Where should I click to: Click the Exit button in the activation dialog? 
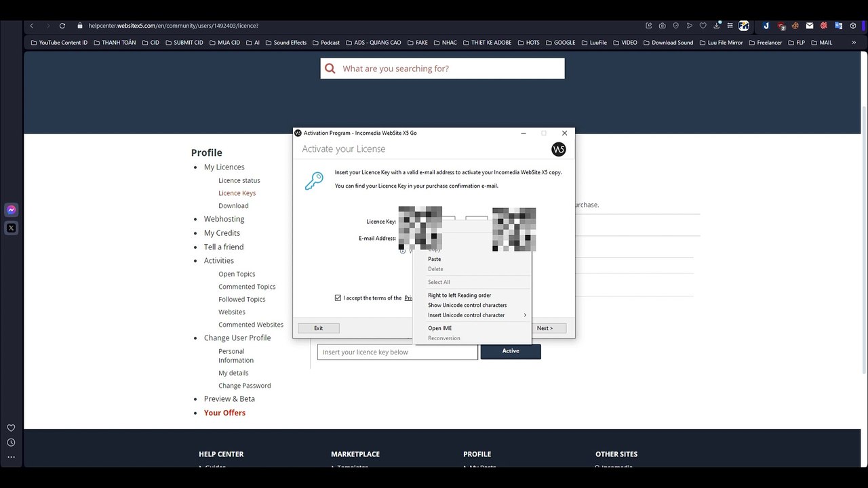click(318, 328)
